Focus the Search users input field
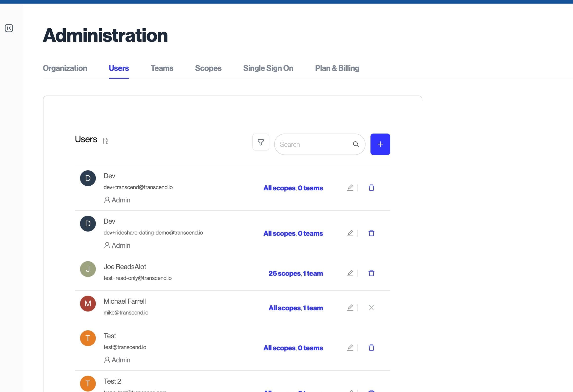 (314, 144)
